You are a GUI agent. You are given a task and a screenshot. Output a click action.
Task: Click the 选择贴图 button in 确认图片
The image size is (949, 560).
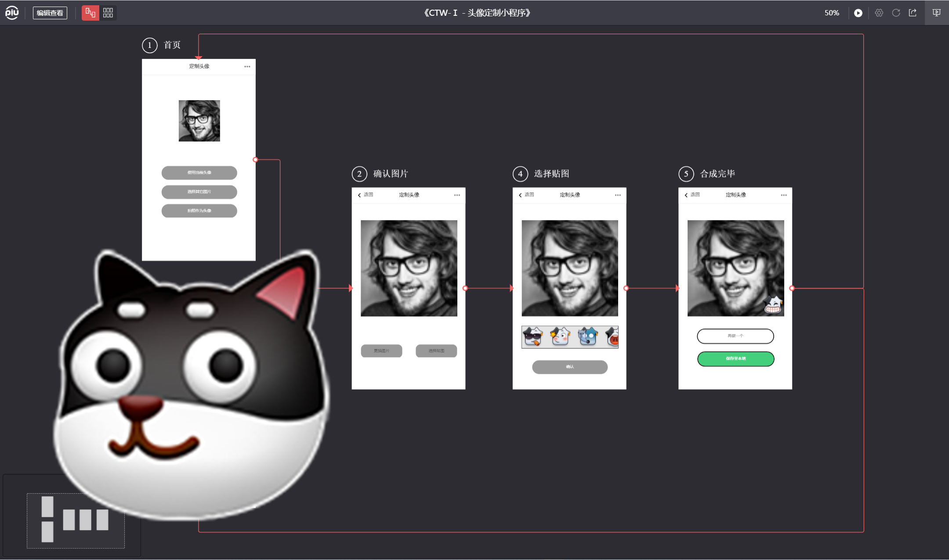[436, 350]
